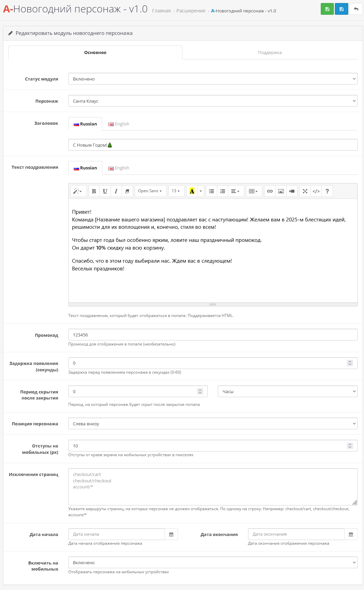Click the eraser remove-formatting icon
This screenshot has height=590, width=364.
(x=127, y=191)
